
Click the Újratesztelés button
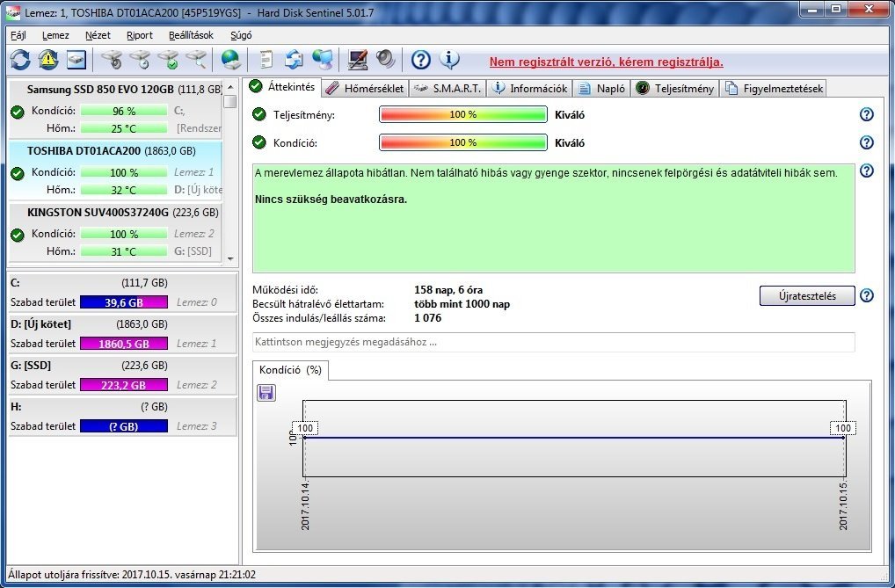tap(807, 295)
